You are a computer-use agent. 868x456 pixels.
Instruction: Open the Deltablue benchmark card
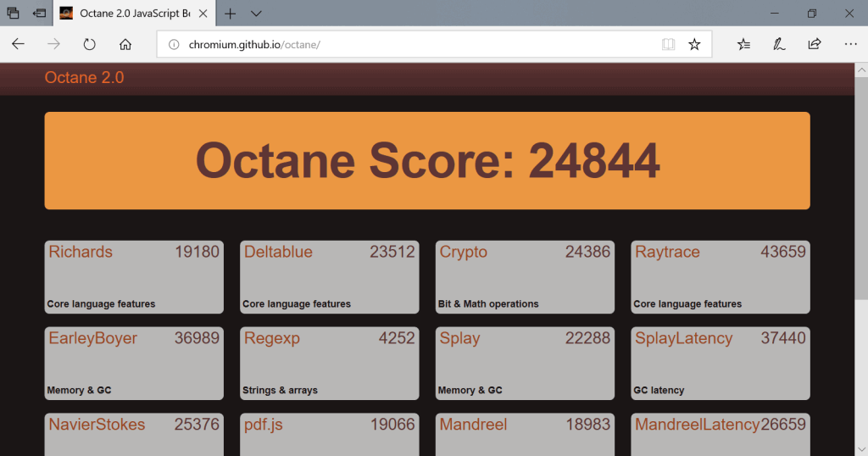330,276
